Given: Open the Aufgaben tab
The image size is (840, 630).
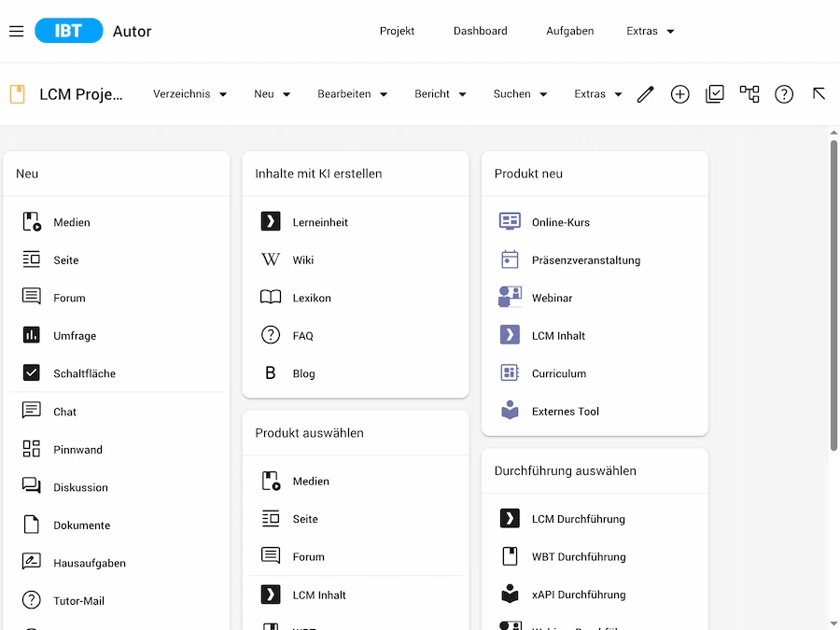Looking at the screenshot, I should coord(570,31).
